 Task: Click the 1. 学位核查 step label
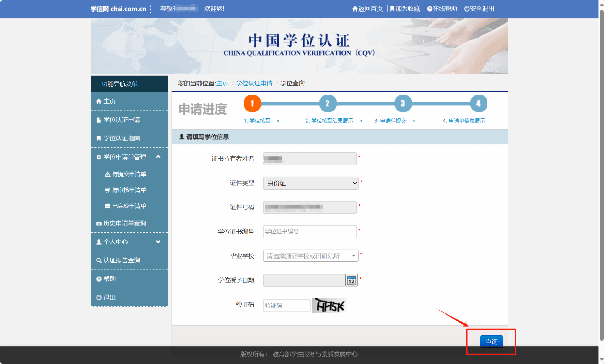257,121
